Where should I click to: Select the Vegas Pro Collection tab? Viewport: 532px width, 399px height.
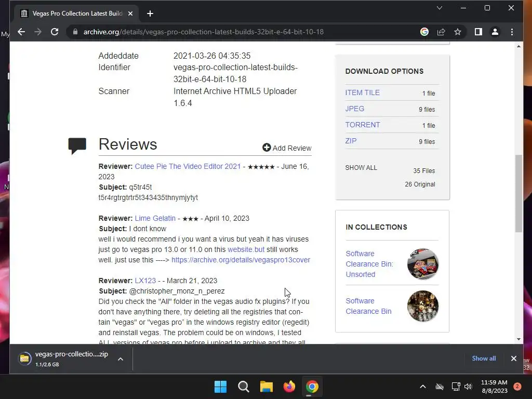(76, 14)
